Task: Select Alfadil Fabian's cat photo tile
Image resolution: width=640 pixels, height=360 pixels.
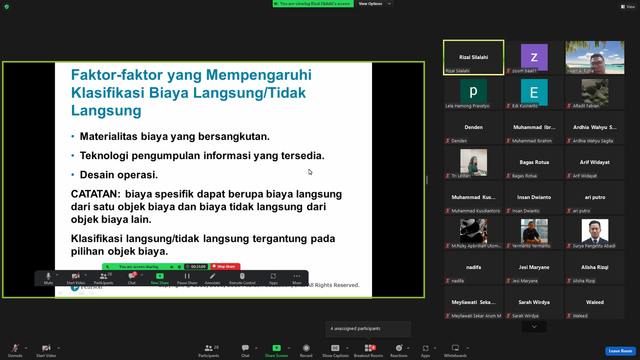Action: click(x=595, y=92)
